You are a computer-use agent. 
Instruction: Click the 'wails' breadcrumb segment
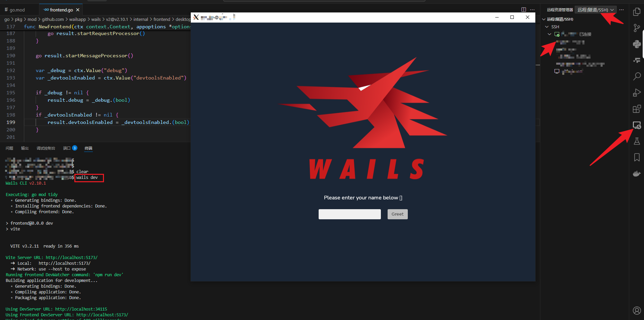pos(96,19)
